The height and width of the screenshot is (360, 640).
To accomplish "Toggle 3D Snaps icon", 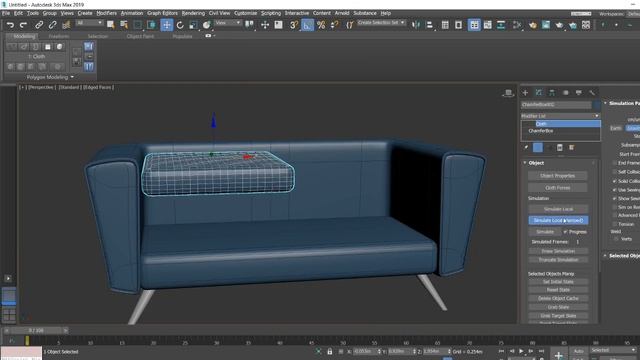I will click(x=293, y=25).
